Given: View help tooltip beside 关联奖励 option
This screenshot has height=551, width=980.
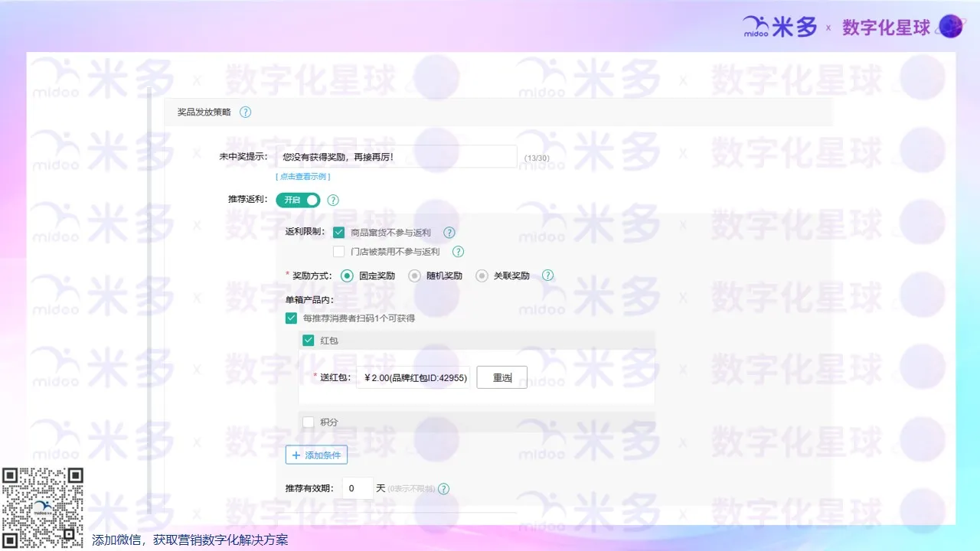Looking at the screenshot, I should tap(547, 275).
